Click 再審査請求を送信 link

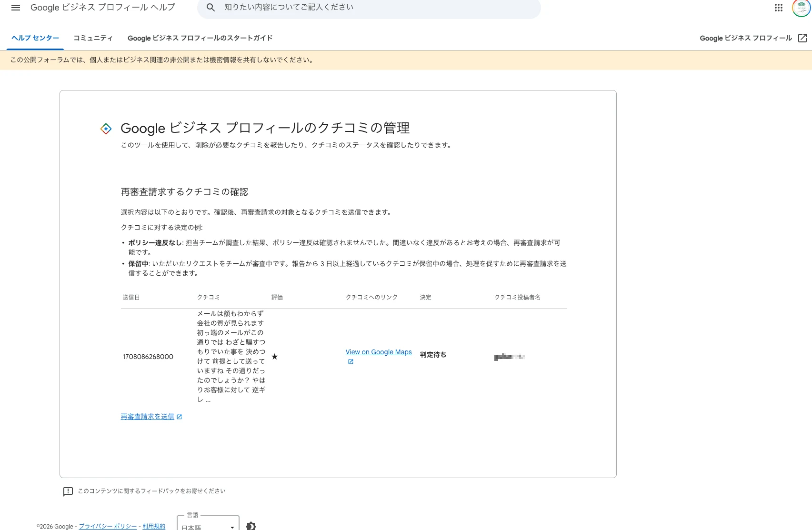tap(148, 417)
